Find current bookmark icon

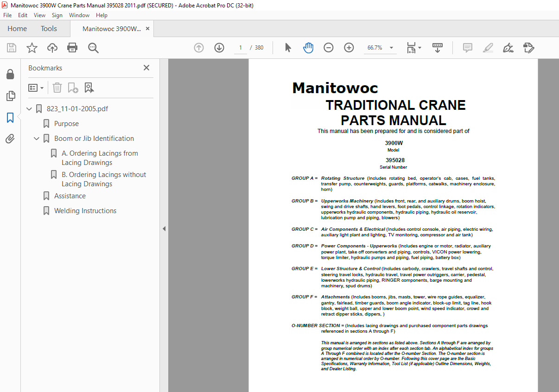click(89, 88)
